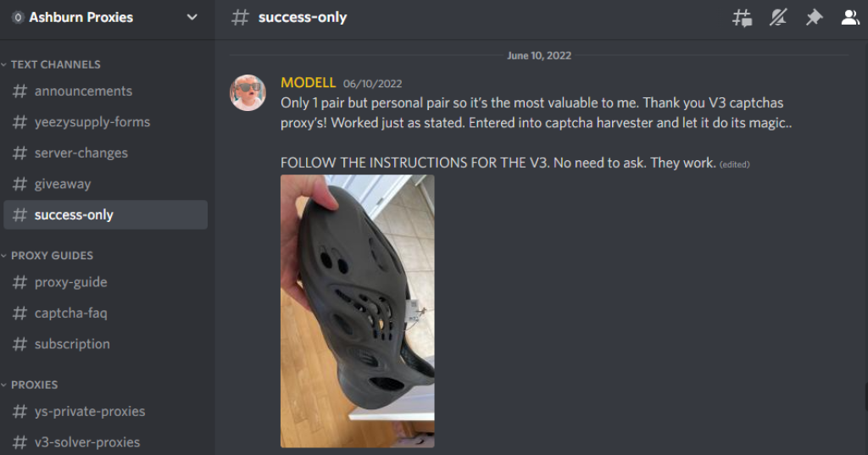Image resolution: width=868 pixels, height=455 pixels.
Task: Click the MODELL username link
Action: (x=308, y=82)
